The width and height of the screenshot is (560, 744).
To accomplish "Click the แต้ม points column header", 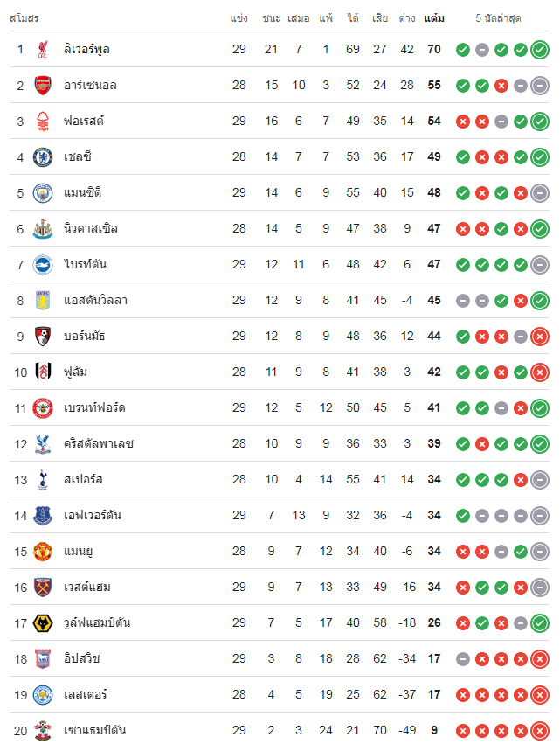I will click(434, 18).
